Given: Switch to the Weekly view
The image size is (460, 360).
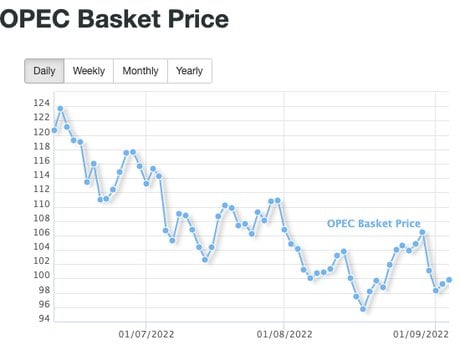Looking at the screenshot, I should pos(89,71).
